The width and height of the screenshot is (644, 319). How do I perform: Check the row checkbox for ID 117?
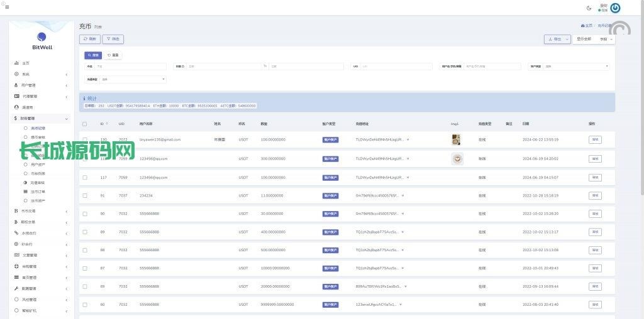[85, 177]
